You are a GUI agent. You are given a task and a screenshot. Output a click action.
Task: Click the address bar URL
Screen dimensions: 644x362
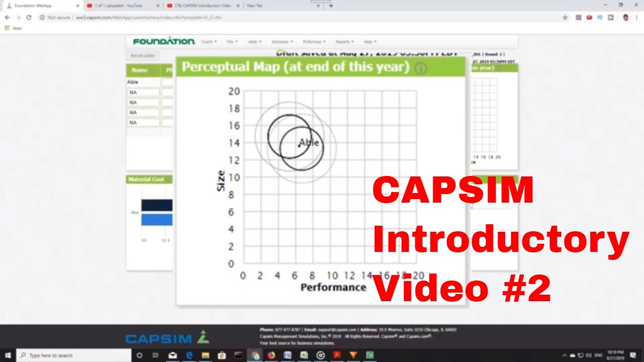click(x=149, y=17)
